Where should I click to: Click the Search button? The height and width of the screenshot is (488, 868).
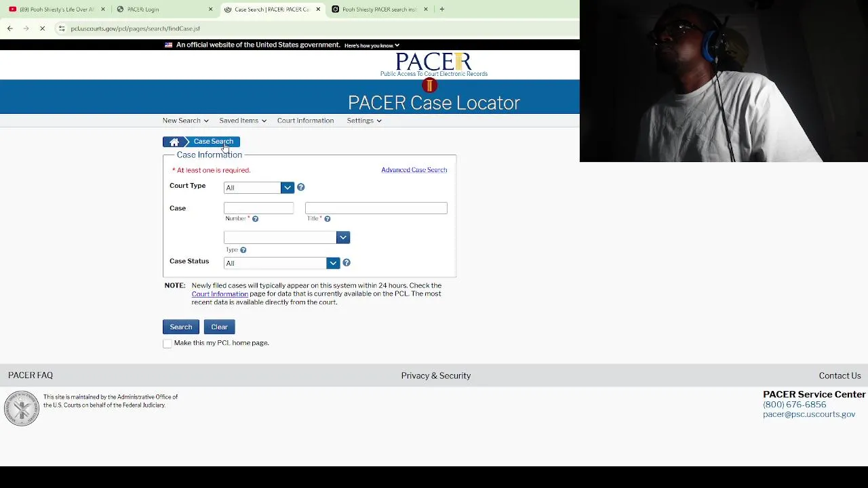point(181,327)
